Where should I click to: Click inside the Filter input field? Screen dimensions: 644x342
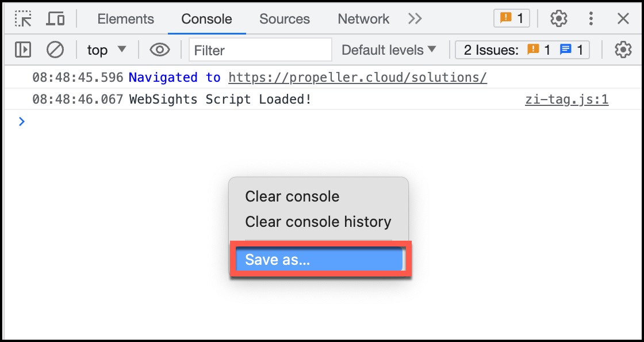pyautogui.click(x=260, y=50)
